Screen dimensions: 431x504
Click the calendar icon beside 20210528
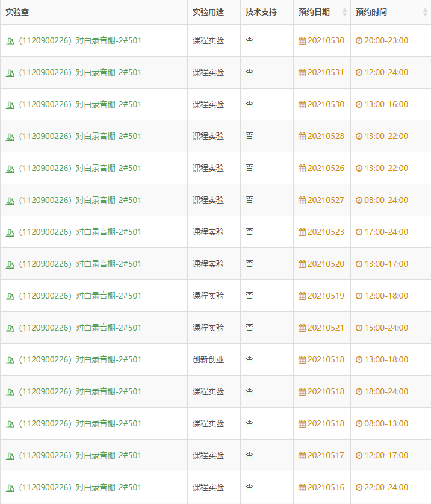[302, 136]
